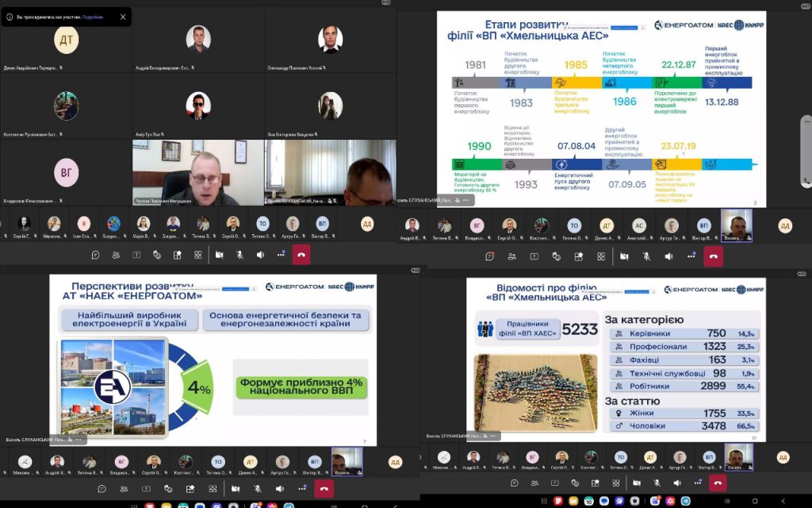Screen dimensions: 812x508
Task: Select the ДТ participant tile in gallery
Action: [67, 40]
